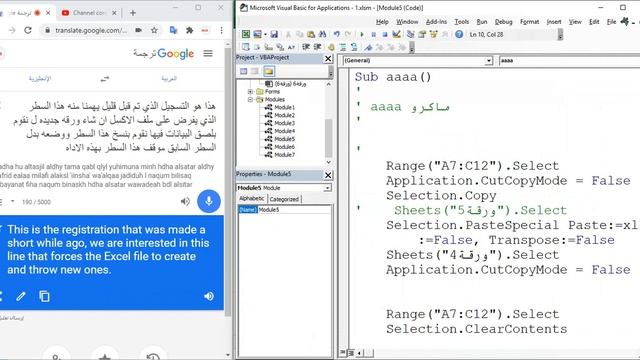
Task: Open a new Chrome tab
Action: click(x=133, y=13)
